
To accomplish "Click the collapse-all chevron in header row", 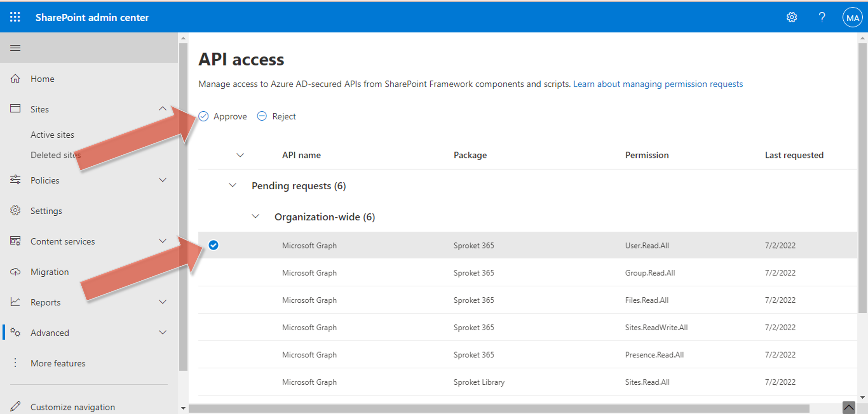I will pyautogui.click(x=240, y=155).
